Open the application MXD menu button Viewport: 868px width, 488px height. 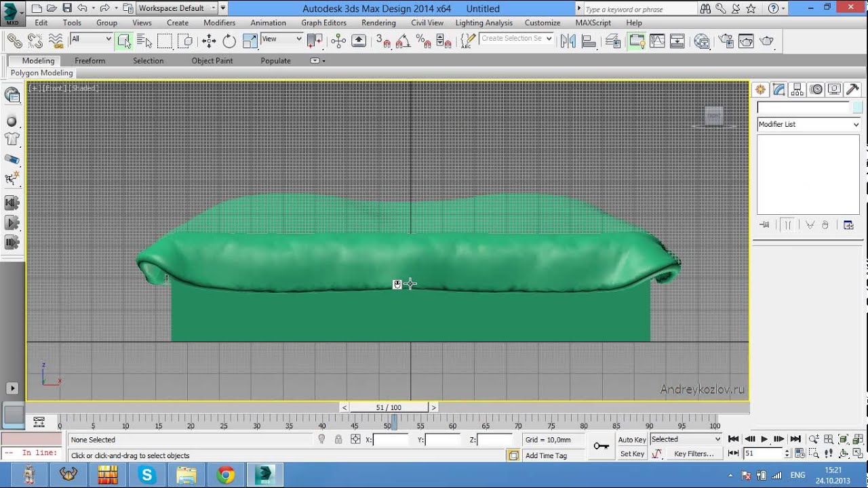tap(12, 14)
